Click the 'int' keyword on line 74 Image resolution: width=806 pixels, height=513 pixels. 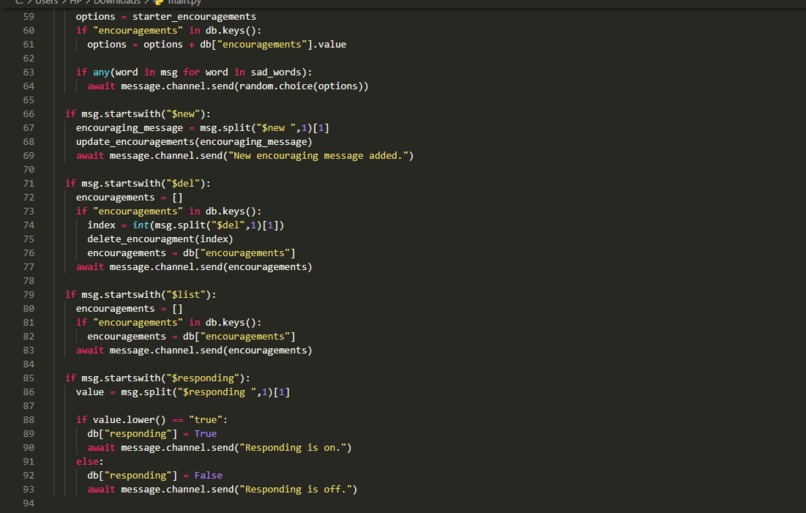[x=140, y=225]
